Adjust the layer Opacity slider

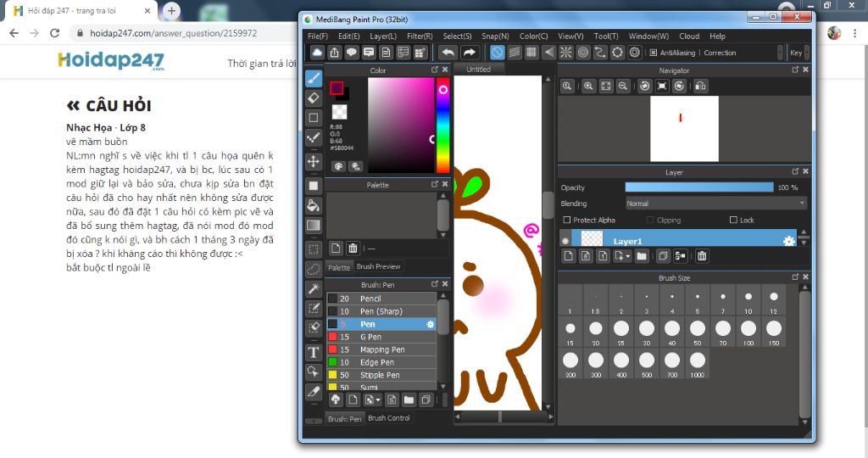click(699, 187)
